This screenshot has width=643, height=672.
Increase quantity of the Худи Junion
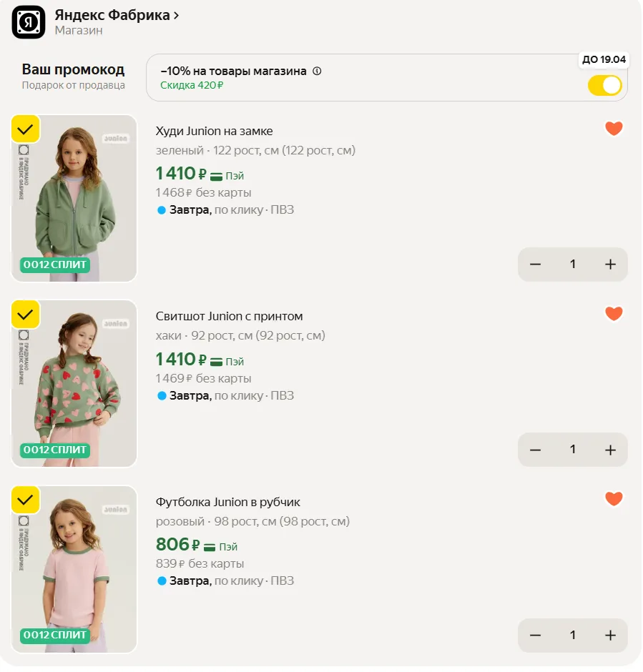610,265
